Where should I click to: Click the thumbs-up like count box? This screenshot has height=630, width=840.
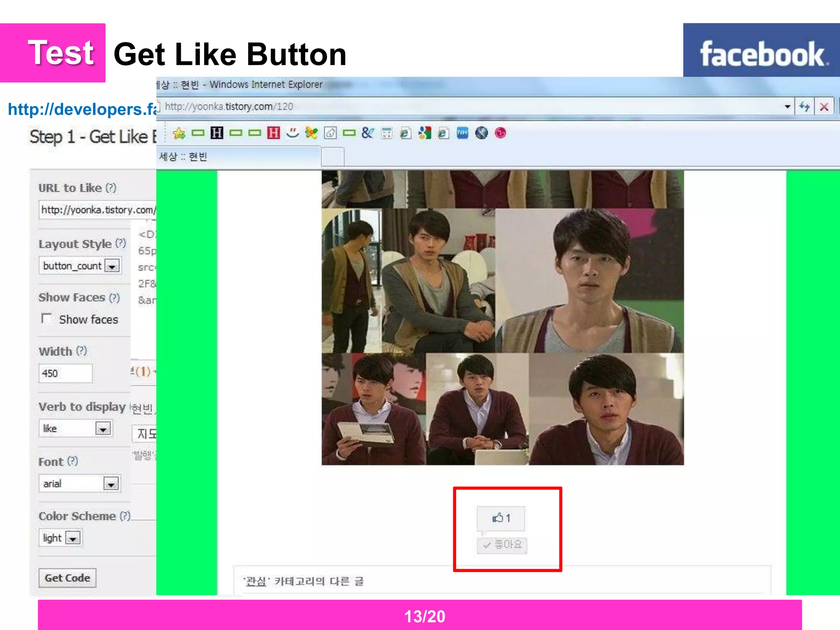click(x=501, y=518)
